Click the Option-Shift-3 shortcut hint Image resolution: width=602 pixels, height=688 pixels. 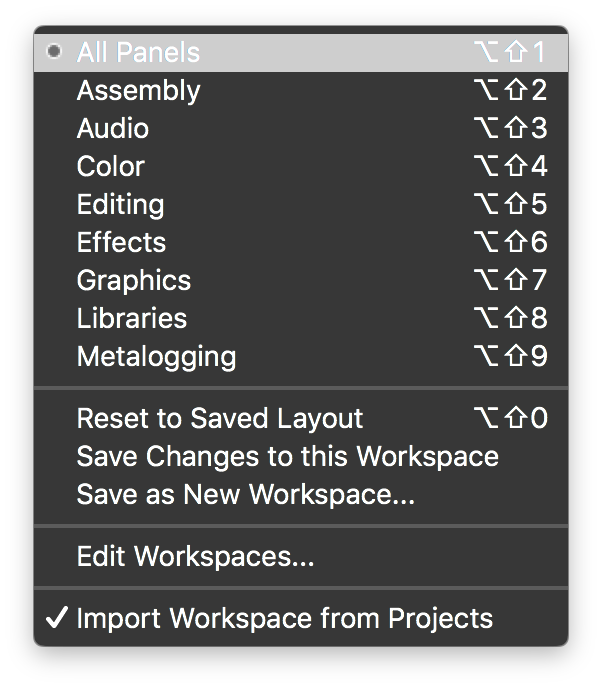click(x=510, y=129)
